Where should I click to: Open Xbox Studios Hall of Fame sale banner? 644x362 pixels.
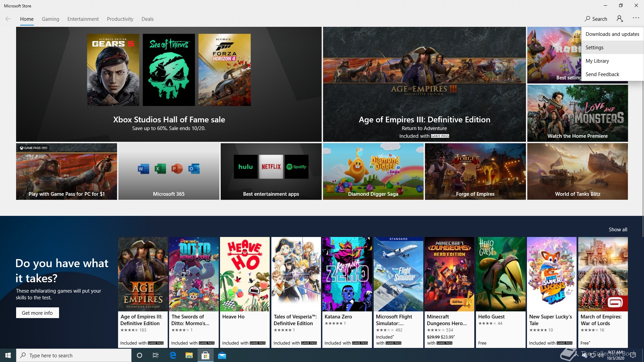click(169, 84)
